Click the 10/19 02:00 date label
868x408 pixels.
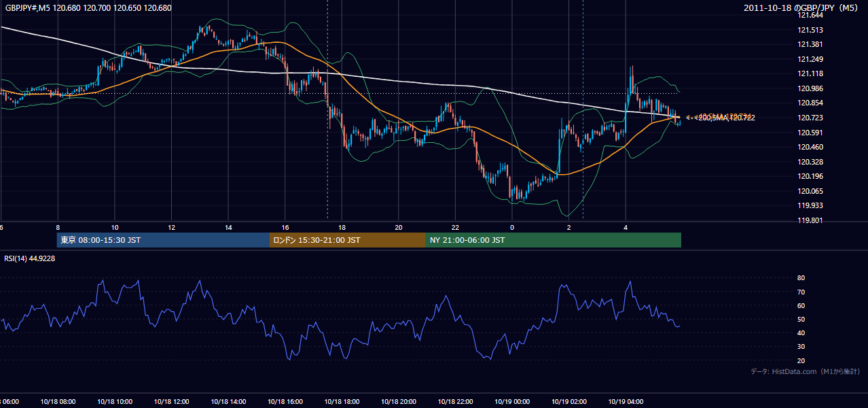[569, 401]
